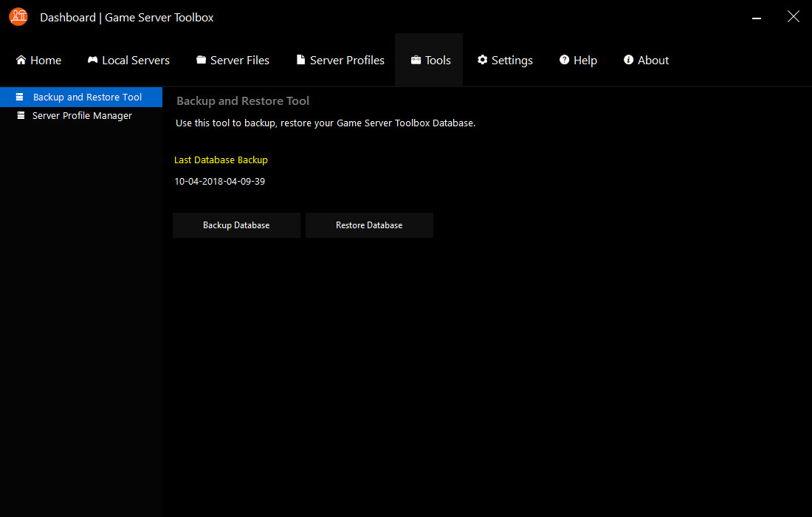The width and height of the screenshot is (812, 517).
Task: Click the Server Profile Manager sidebar icon
Action: coord(20,115)
